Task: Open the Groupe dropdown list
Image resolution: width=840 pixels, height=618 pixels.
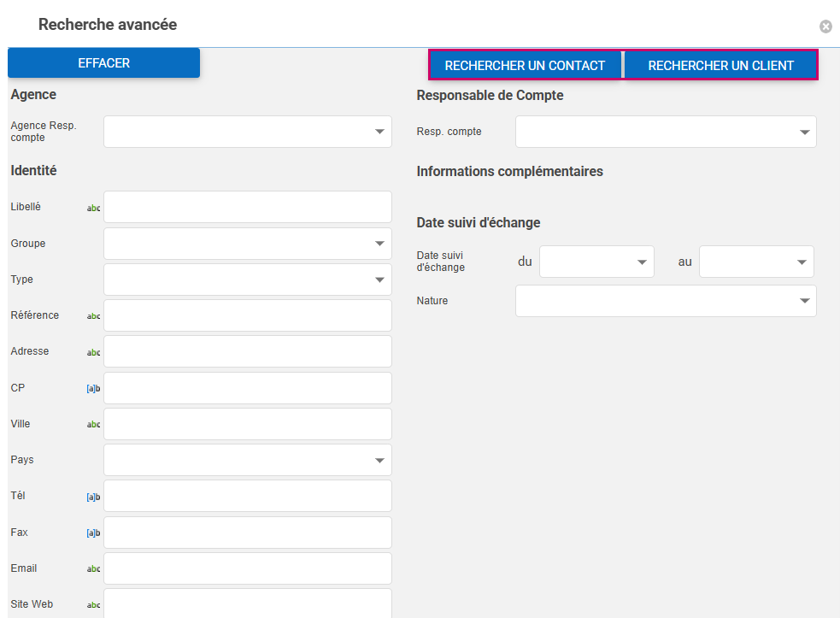Action: [x=247, y=244]
